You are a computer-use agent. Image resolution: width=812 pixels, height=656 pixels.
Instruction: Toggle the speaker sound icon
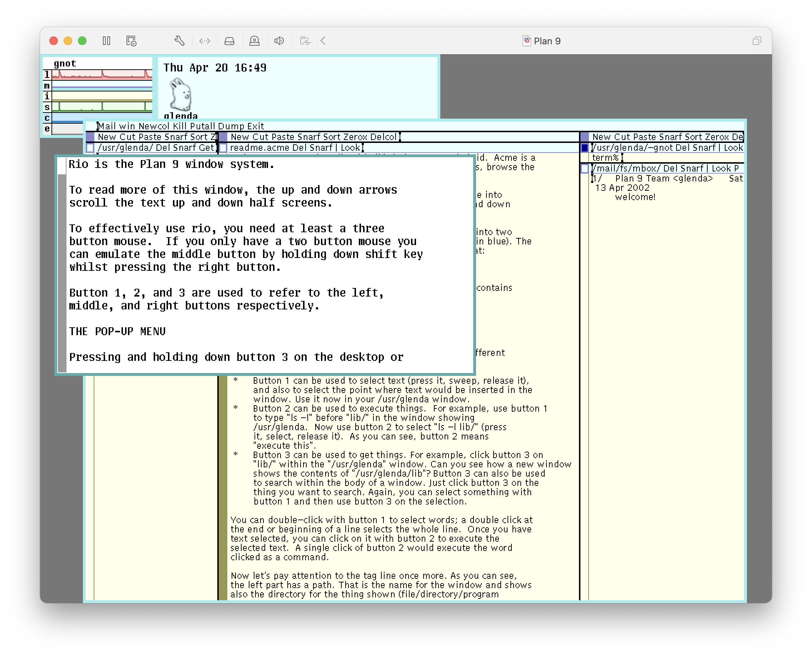point(279,41)
